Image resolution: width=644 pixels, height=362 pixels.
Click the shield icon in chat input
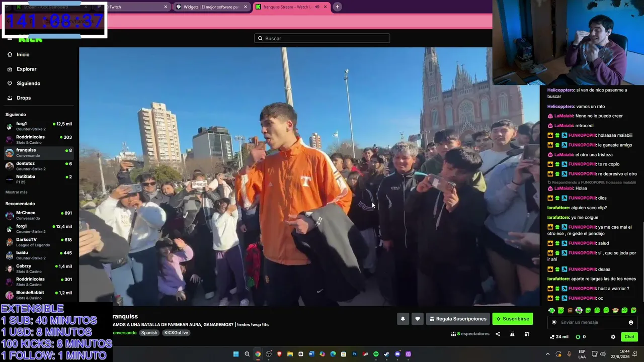pyautogui.click(x=554, y=322)
